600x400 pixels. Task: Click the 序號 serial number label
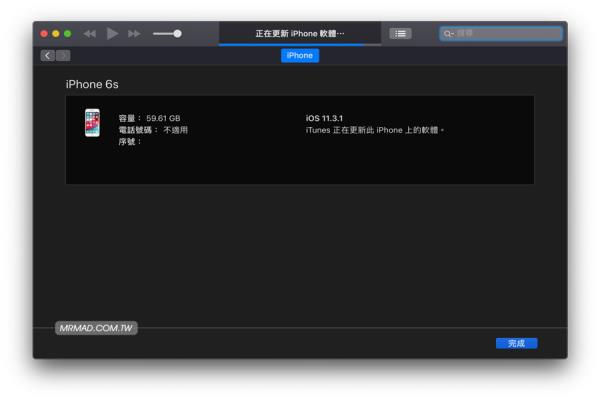(130, 142)
